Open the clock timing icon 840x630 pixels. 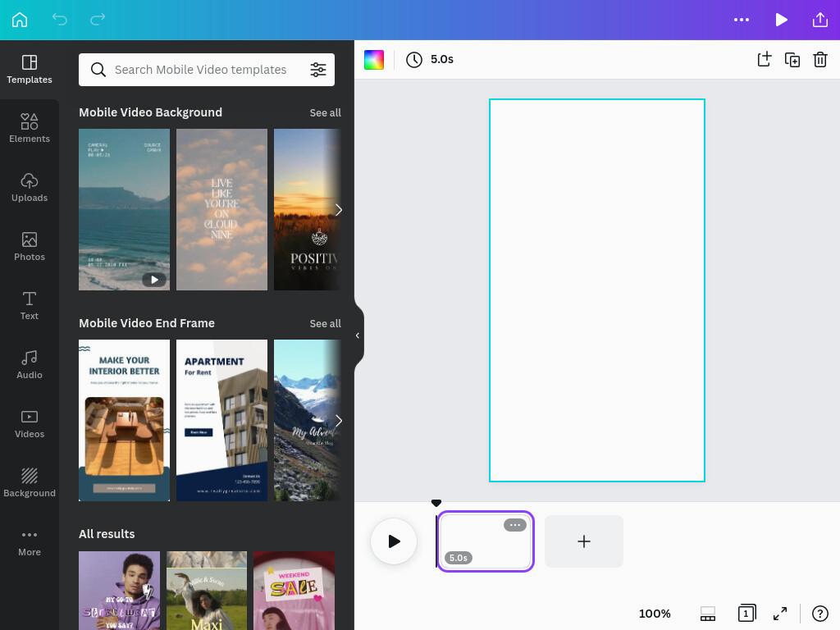point(414,59)
